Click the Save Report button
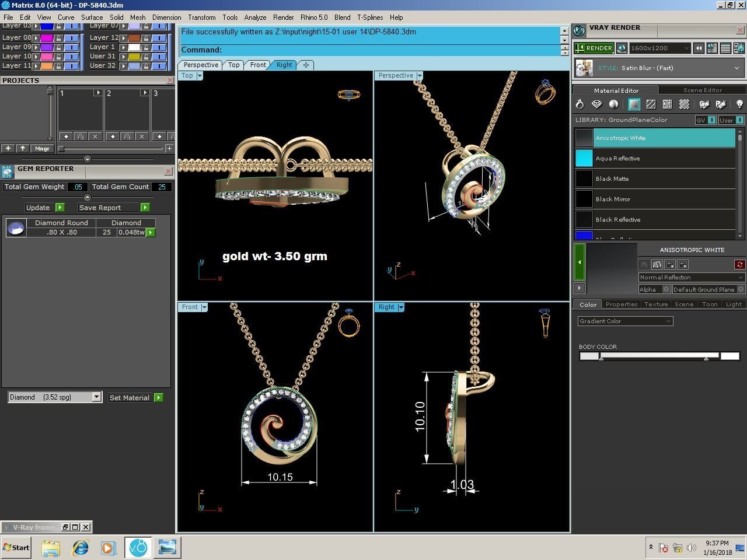This screenshot has width=747, height=560. (x=114, y=208)
